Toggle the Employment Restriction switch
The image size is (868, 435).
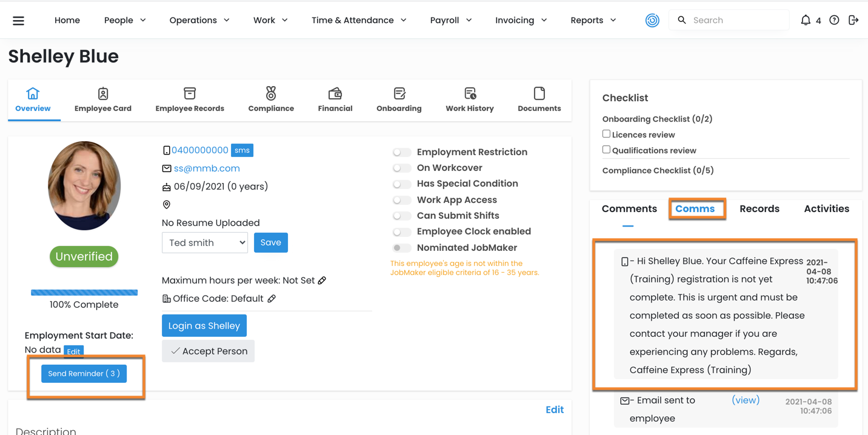(401, 152)
